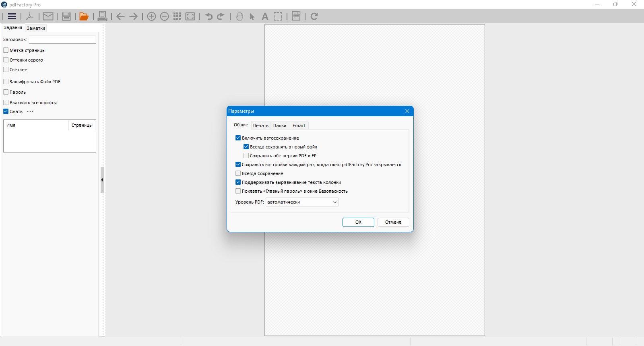Click the thumbnails grid view icon
This screenshot has height=346, width=644.
[177, 16]
